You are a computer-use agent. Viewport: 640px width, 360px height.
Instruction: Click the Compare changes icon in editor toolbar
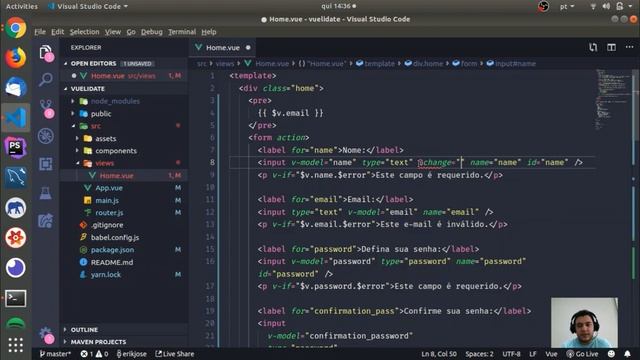pyautogui.click(x=593, y=47)
